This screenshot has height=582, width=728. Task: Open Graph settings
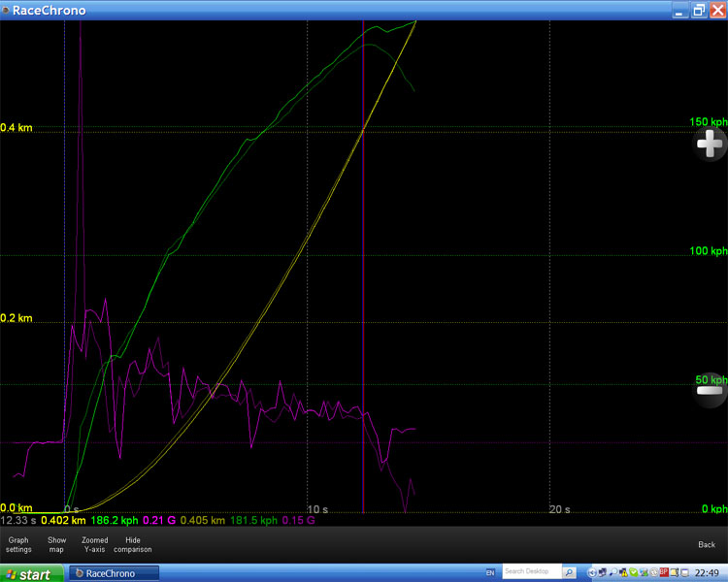coord(18,544)
